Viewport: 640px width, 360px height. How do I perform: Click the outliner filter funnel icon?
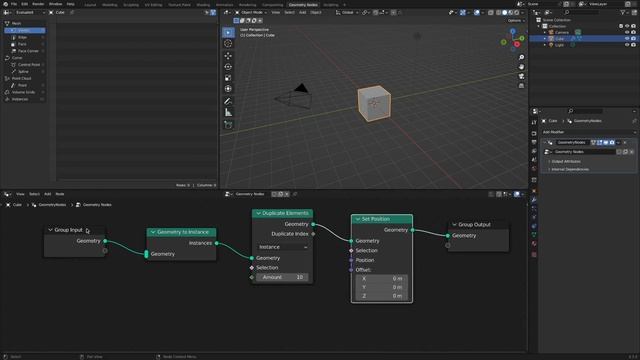tap(623, 13)
